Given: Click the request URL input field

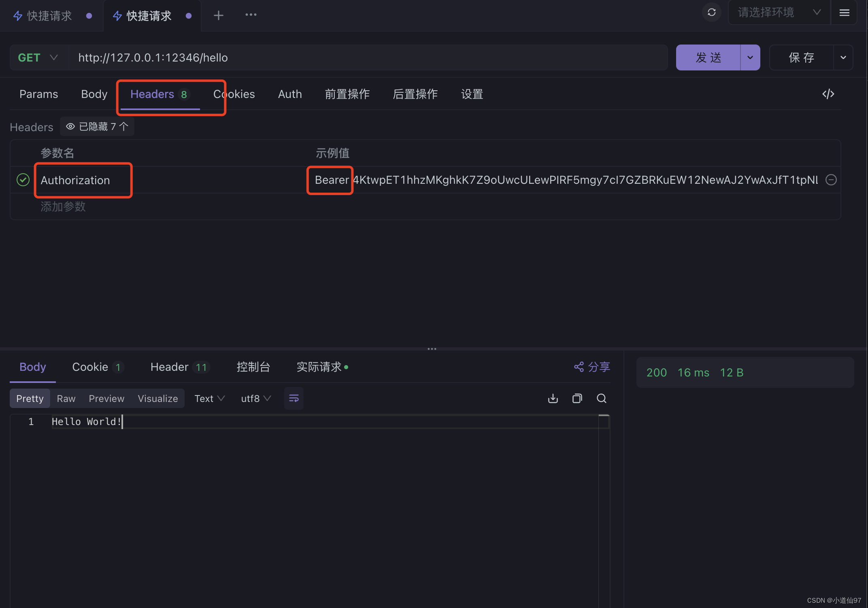Looking at the screenshot, I should (x=364, y=57).
